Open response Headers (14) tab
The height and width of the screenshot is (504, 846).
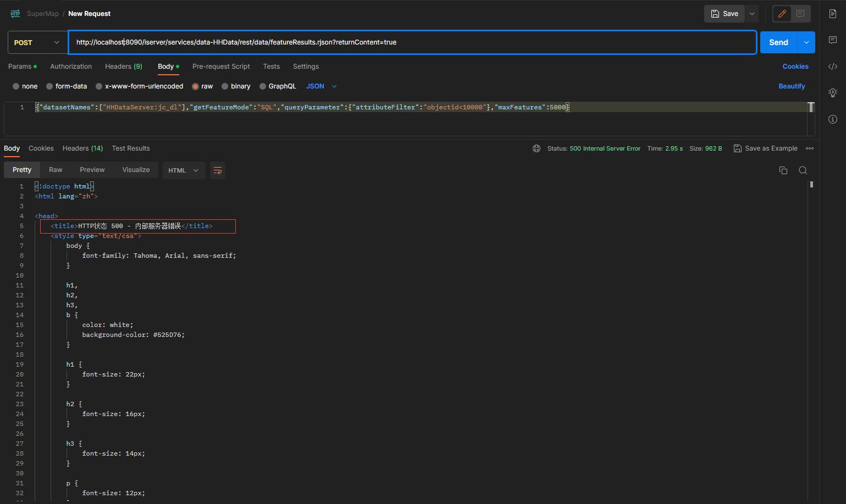tap(82, 148)
